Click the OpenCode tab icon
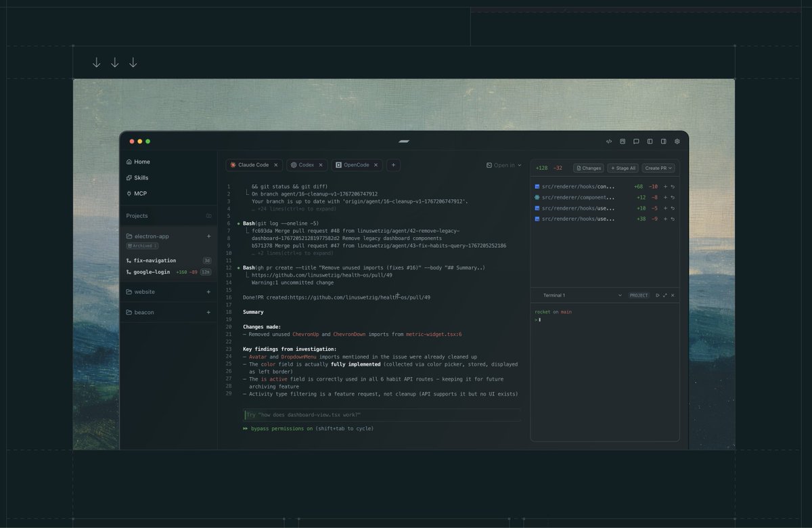Screen dimensions: 812x528 click(338, 165)
